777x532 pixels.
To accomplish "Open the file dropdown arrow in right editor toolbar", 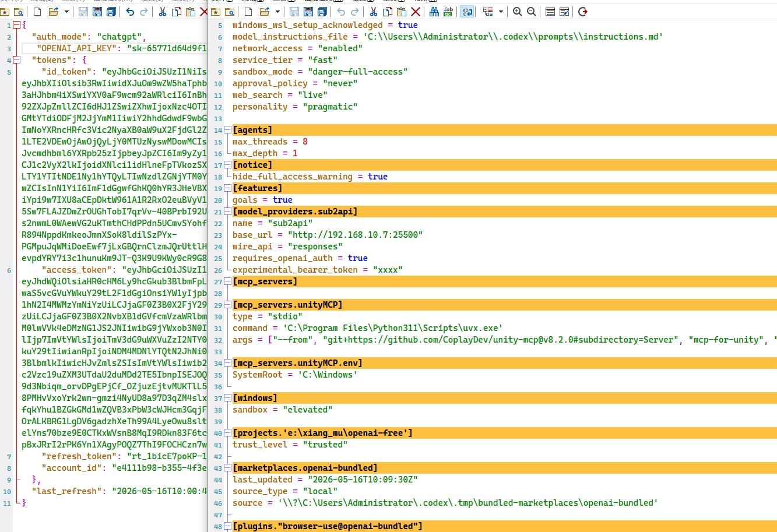I will click(x=277, y=12).
